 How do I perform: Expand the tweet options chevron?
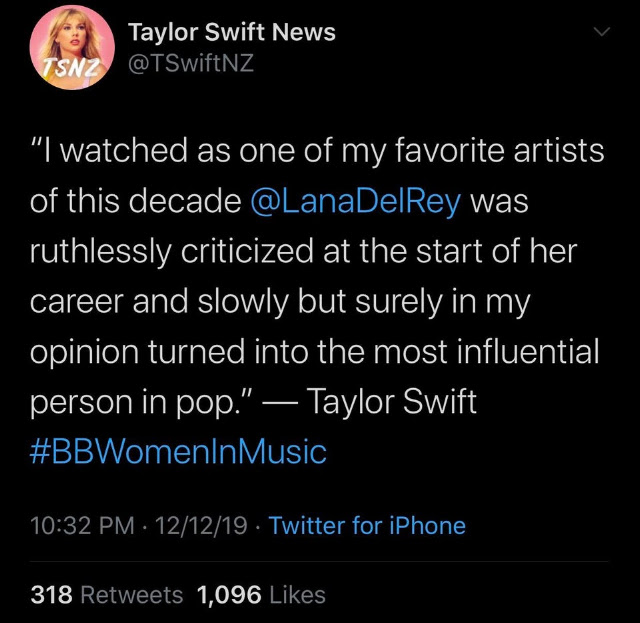pos(601,31)
